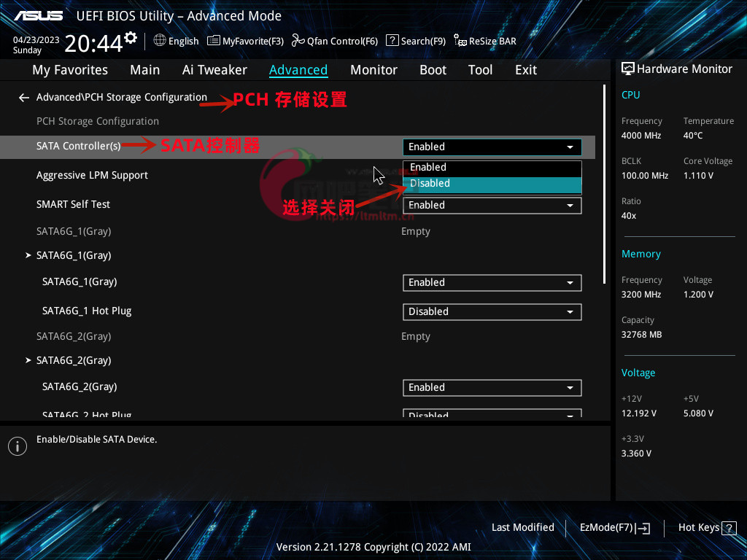Click the Memory Frequency 3200 MHz value
This screenshot has height=560, width=747.
click(x=641, y=295)
